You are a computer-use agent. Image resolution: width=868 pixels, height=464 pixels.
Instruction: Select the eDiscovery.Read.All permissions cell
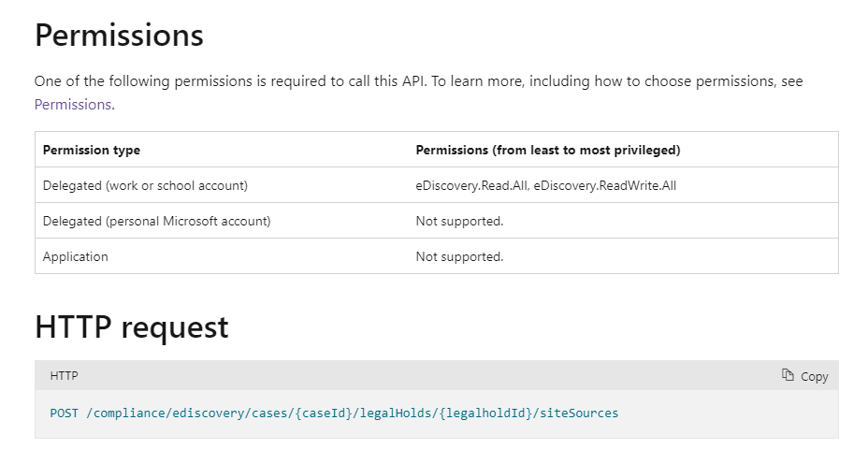546,185
